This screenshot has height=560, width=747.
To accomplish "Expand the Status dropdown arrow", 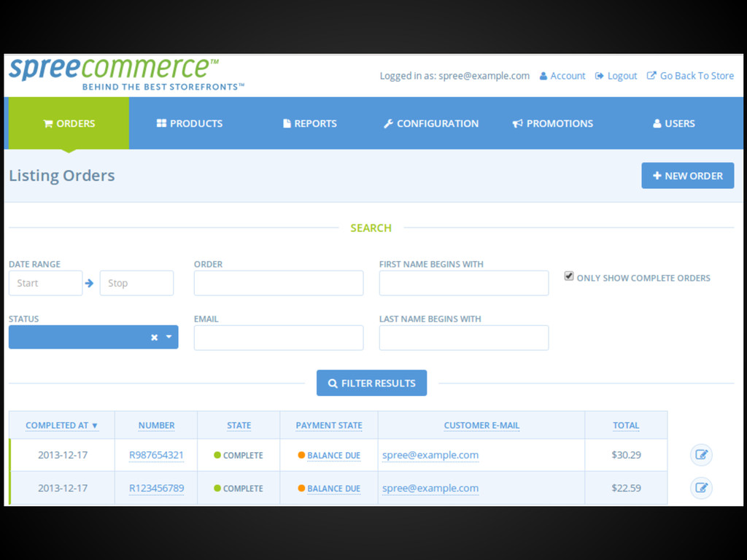I will pos(169,337).
